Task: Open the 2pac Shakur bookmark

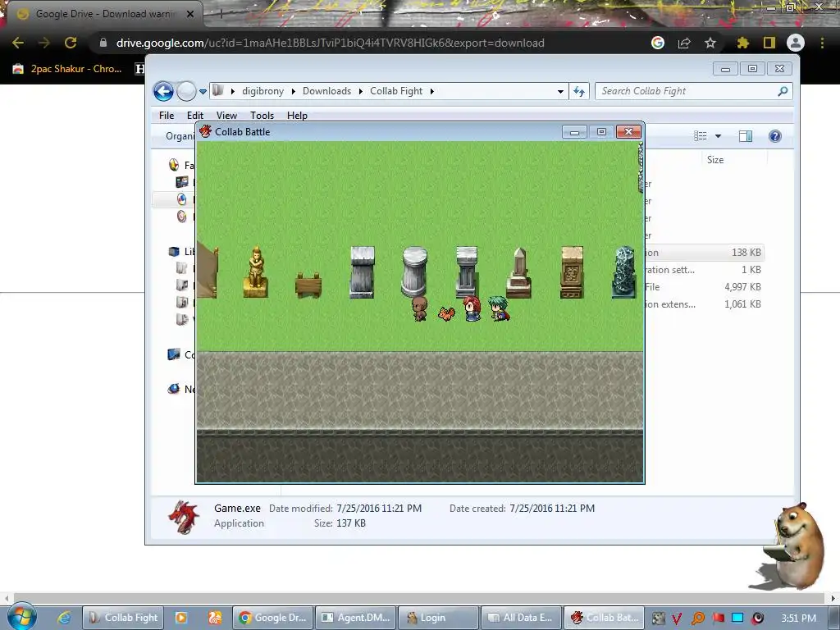Action: (x=67, y=69)
